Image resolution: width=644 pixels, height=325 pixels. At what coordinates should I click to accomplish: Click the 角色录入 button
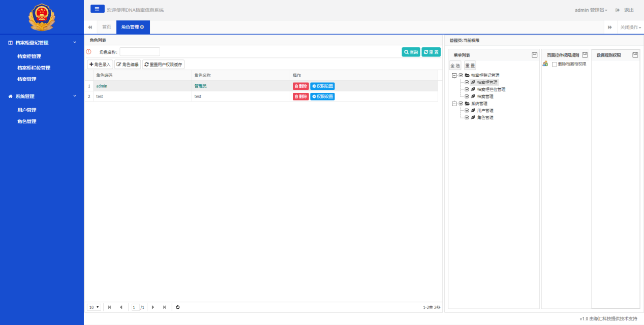point(100,64)
